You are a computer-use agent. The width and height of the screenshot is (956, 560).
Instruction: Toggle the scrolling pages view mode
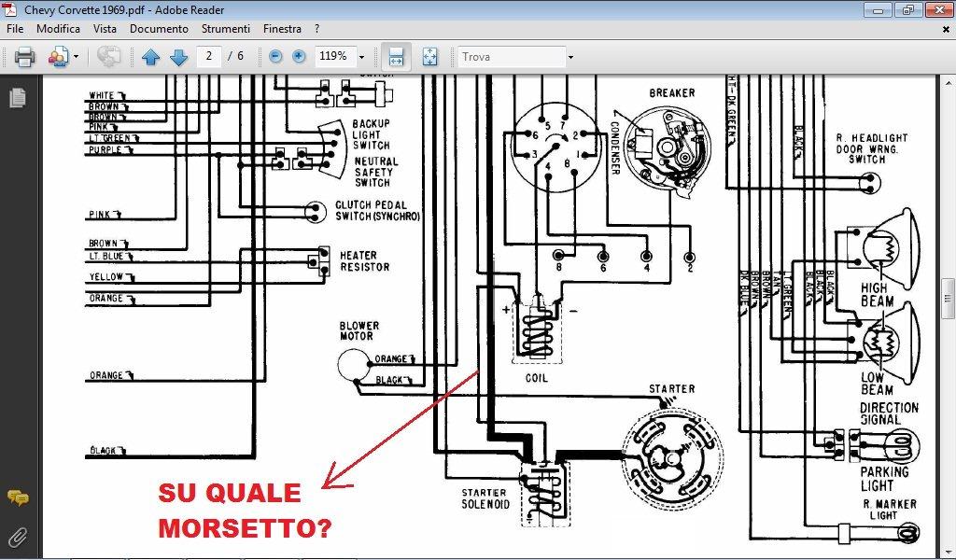396,57
